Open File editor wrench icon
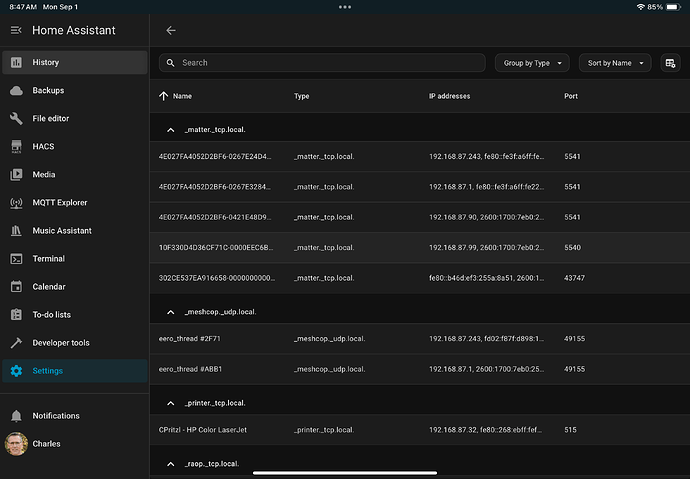The width and height of the screenshot is (690, 479). pyautogui.click(x=16, y=118)
